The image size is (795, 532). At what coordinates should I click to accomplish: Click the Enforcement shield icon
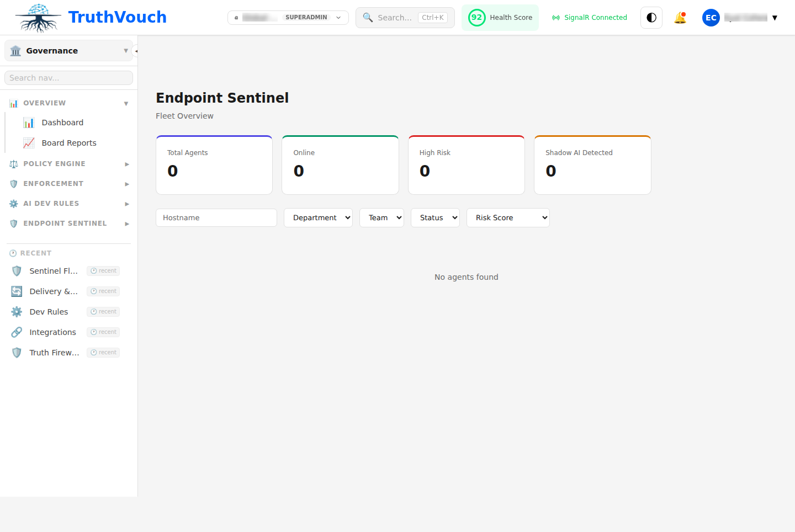click(x=13, y=183)
